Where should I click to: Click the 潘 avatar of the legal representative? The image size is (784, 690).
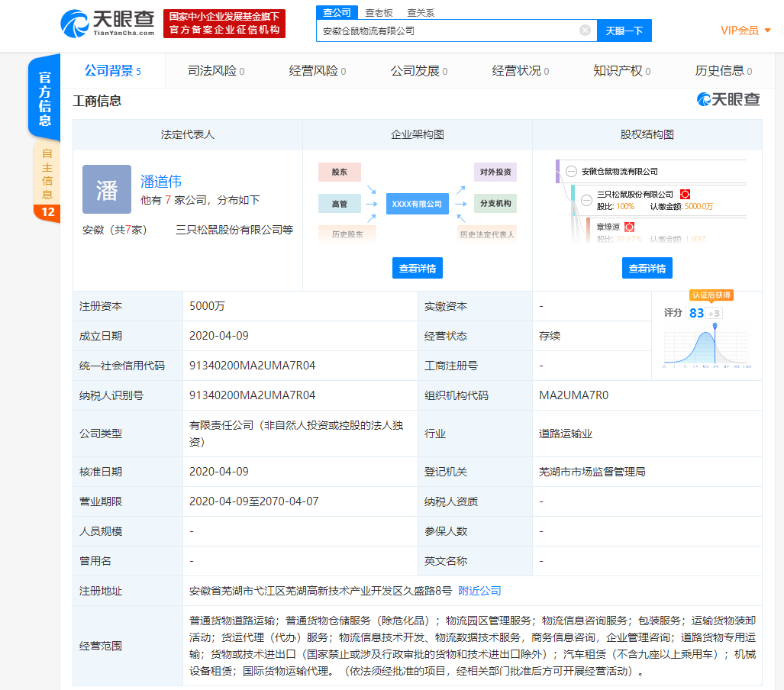107,189
